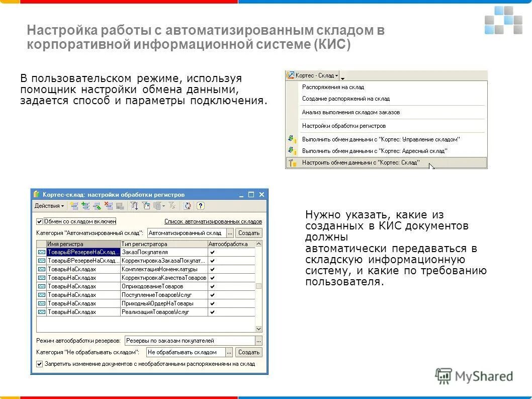Click row icon of ЗаказПокупателя record
Image resolution: width=532 pixels, height=399 pixels.
(41, 252)
